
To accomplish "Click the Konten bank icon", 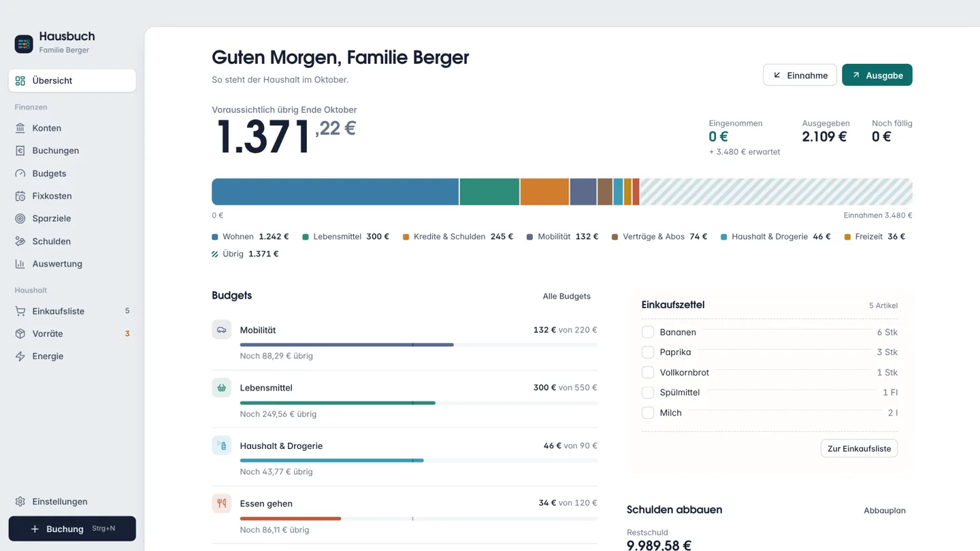I will (x=20, y=128).
